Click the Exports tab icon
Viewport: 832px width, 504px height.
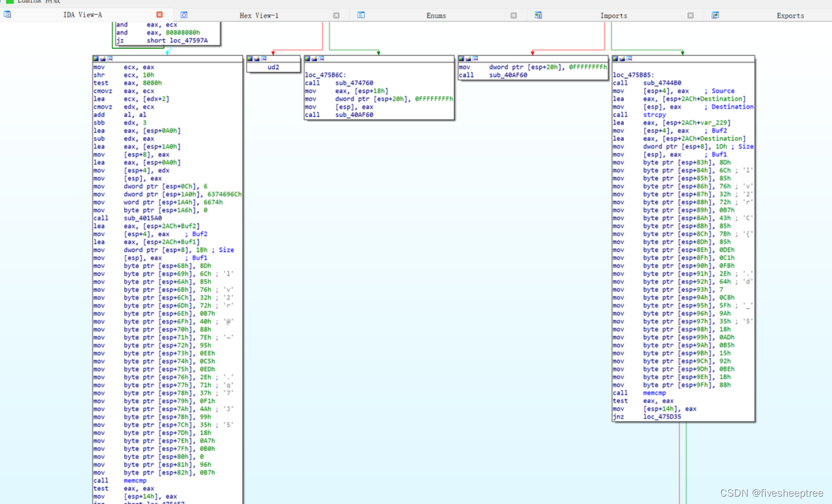[x=715, y=15]
